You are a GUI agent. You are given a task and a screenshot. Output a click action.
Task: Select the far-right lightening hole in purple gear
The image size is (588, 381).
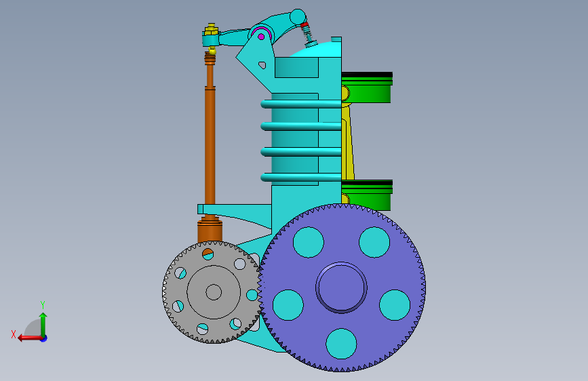(x=395, y=305)
